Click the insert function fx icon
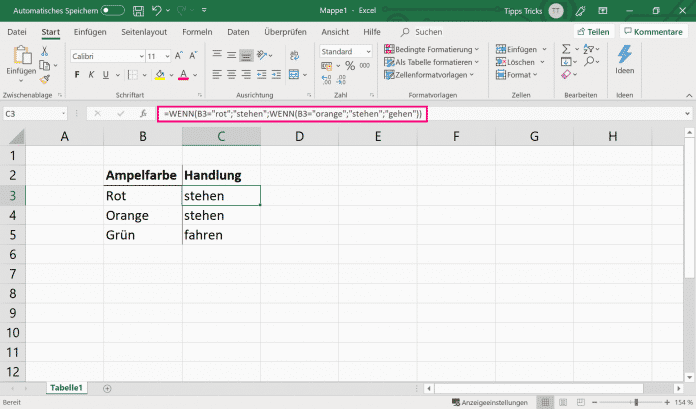 tap(143, 114)
